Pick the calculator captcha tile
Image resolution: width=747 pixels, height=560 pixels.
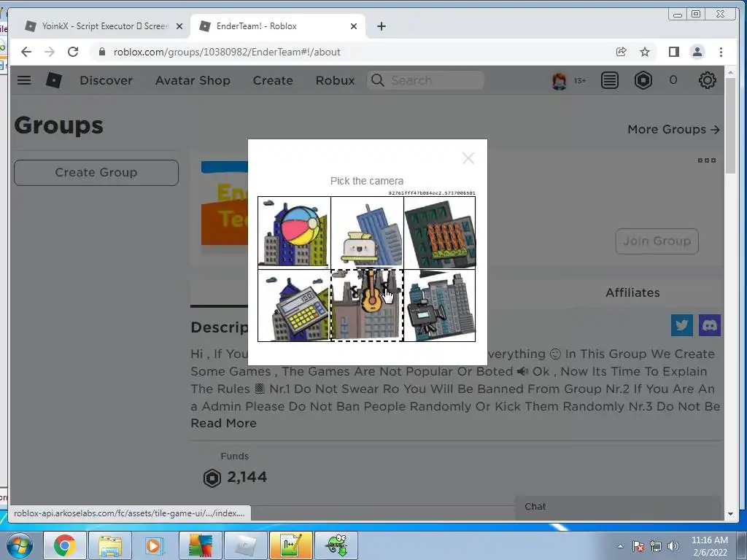(x=295, y=306)
